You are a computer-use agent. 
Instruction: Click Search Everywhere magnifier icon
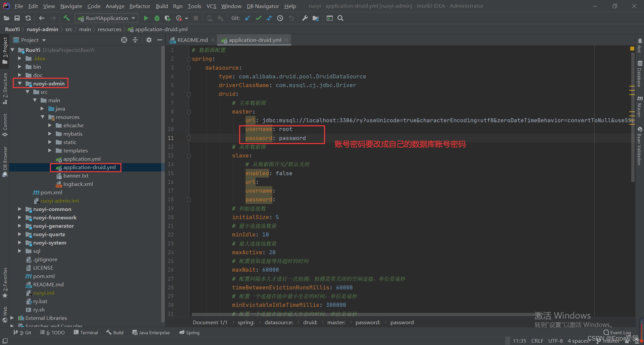tap(340, 18)
